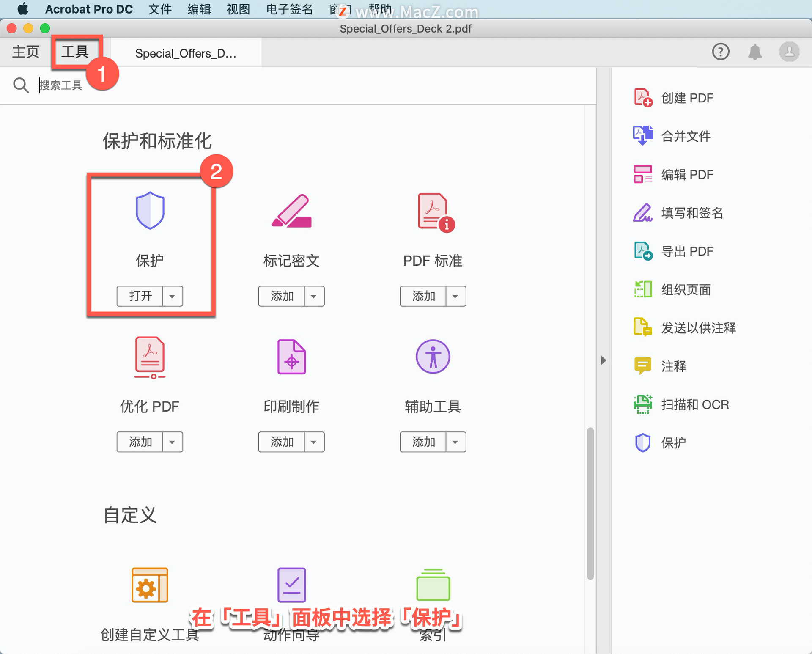The height and width of the screenshot is (654, 812).
Task: Expand the 辅助工具 添加 dropdown arrow
Action: [x=455, y=442]
